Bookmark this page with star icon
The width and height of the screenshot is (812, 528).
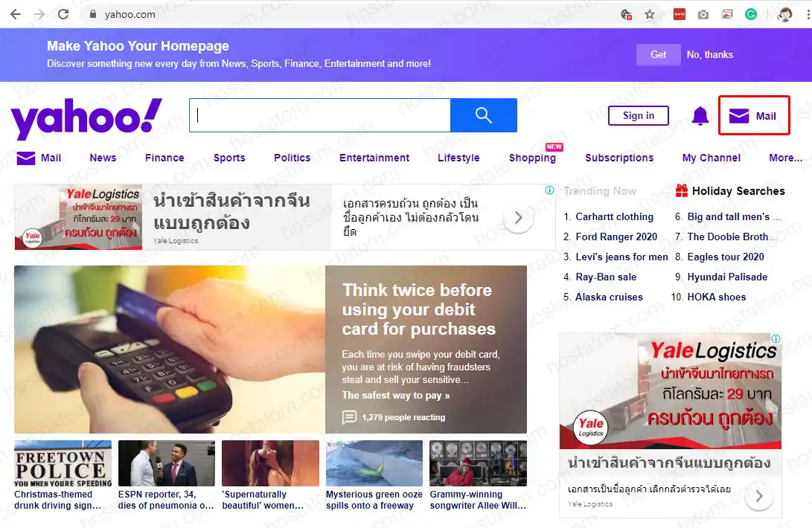click(650, 14)
